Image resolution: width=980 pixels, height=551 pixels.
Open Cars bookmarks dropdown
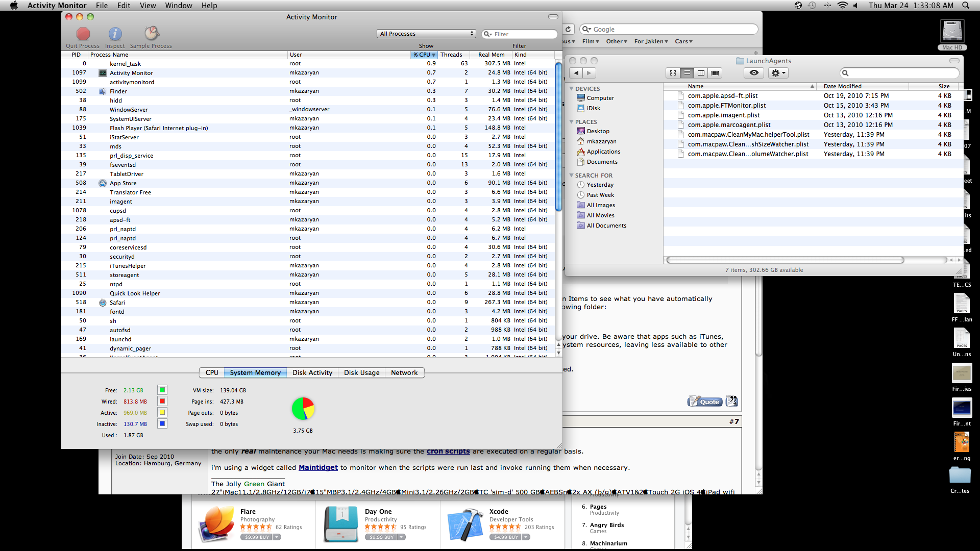coord(683,41)
